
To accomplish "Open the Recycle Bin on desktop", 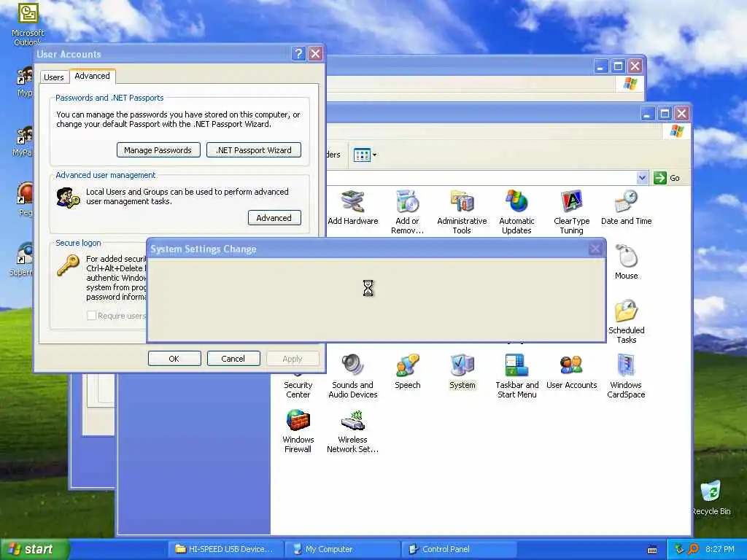I will point(711,497).
